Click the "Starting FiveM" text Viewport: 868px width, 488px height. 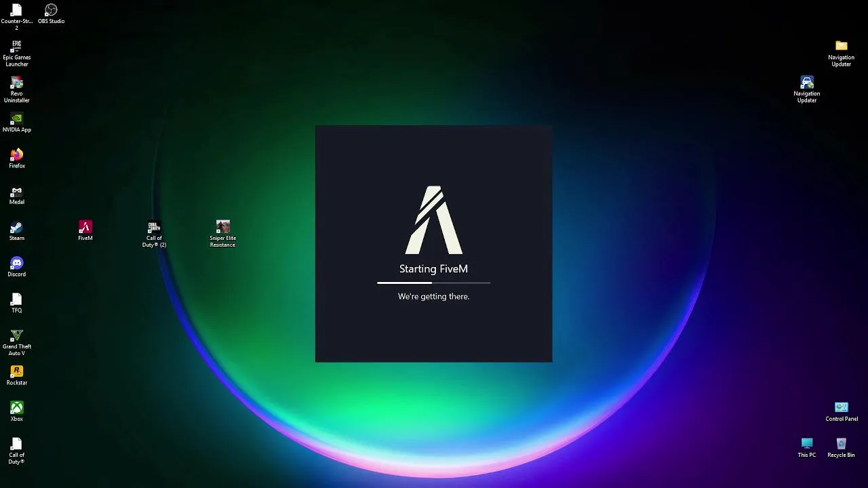pyautogui.click(x=433, y=269)
